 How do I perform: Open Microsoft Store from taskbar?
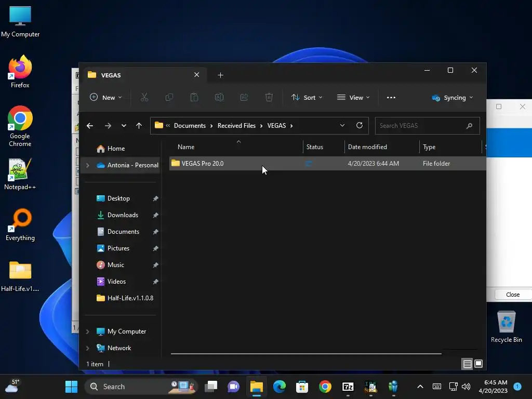pyautogui.click(x=302, y=387)
